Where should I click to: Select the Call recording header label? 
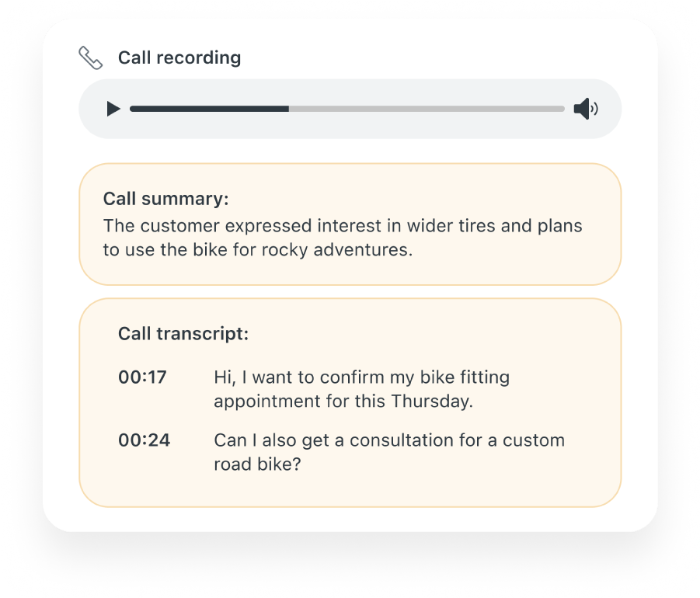[179, 57]
